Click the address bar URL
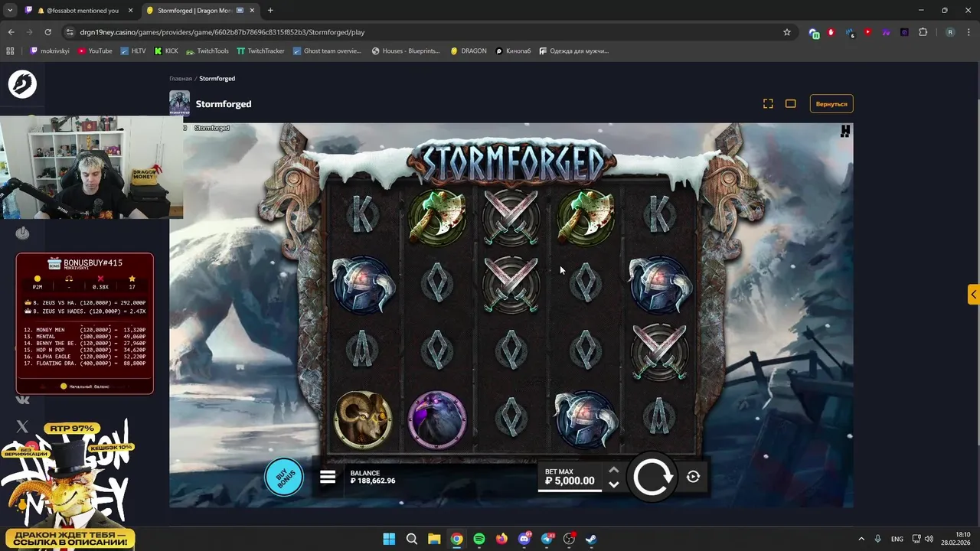This screenshot has height=551, width=980. [x=222, y=32]
